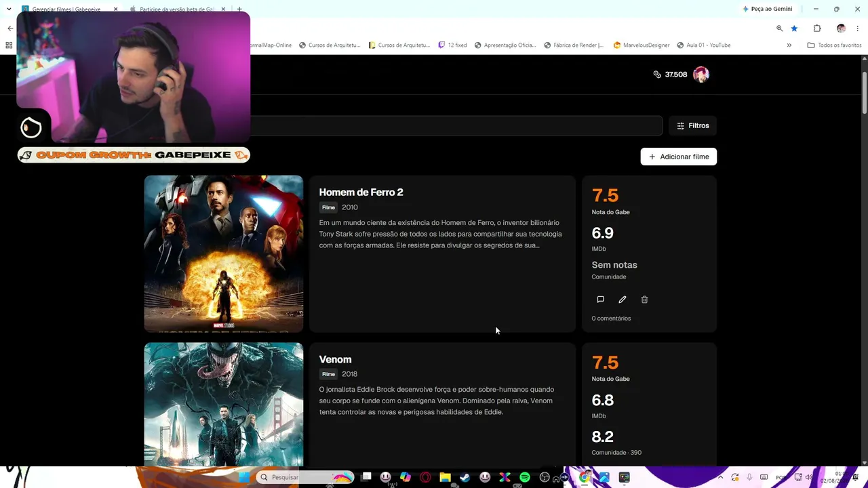Click the Peça ao Gemini button

(x=768, y=9)
